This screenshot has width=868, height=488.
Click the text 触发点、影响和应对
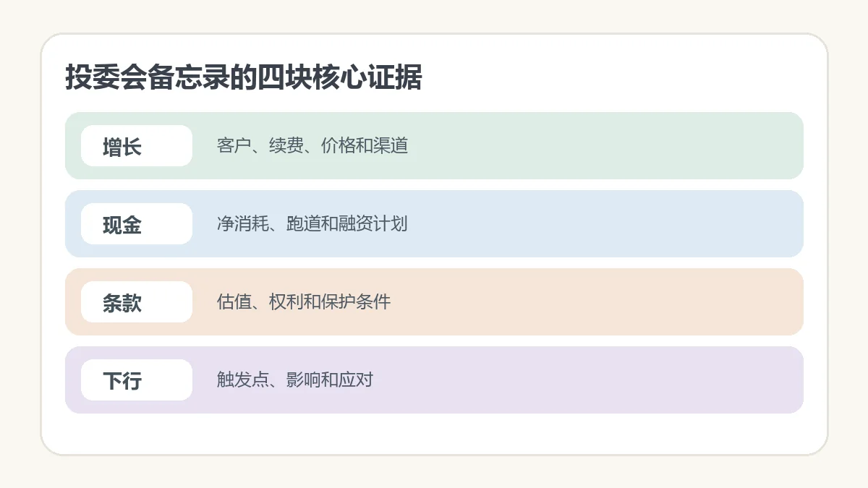coord(295,380)
